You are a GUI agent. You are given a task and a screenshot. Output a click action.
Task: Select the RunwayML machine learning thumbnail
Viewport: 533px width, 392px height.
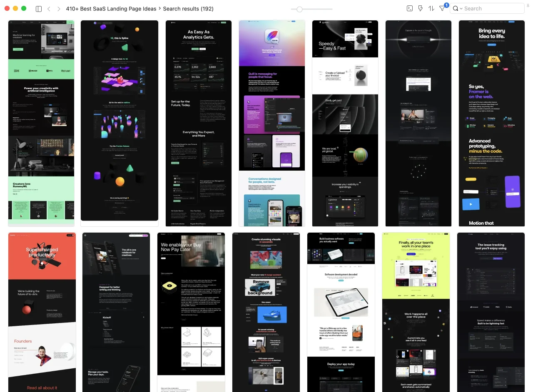click(41, 123)
